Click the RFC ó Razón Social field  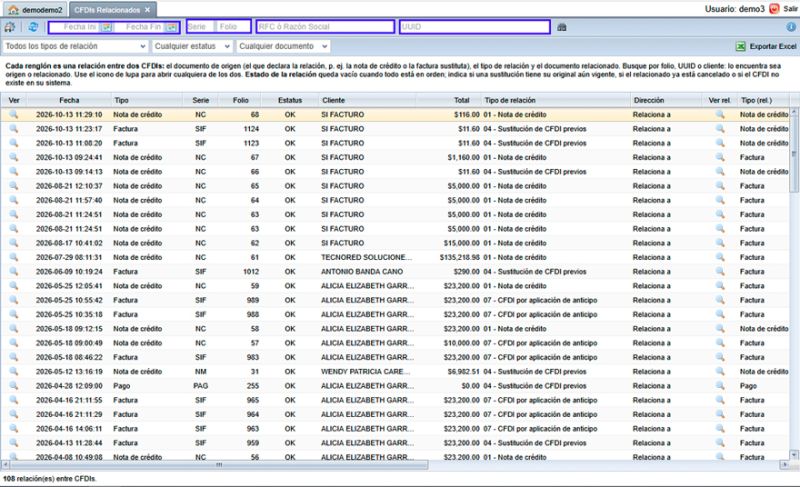(326, 27)
